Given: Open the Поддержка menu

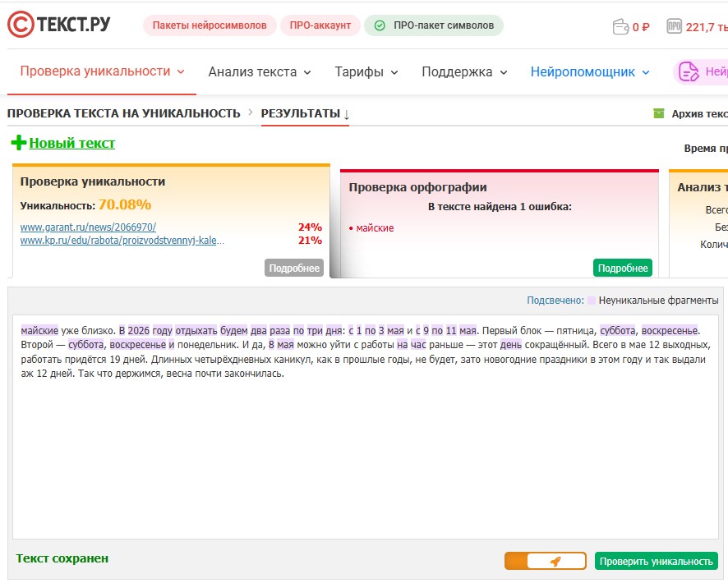Looking at the screenshot, I should pos(464,72).
